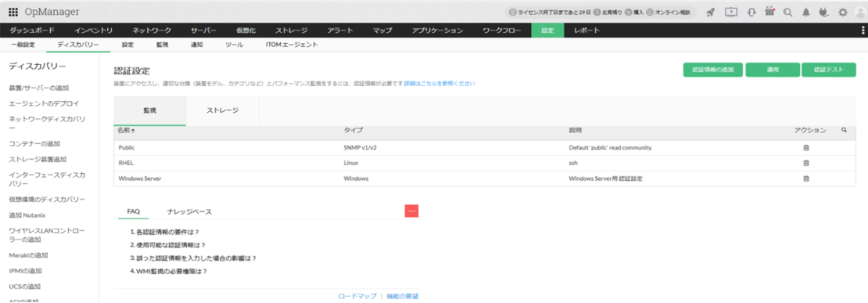The image size is (868, 303).
Task: Open the マップ menu
Action: click(x=382, y=31)
